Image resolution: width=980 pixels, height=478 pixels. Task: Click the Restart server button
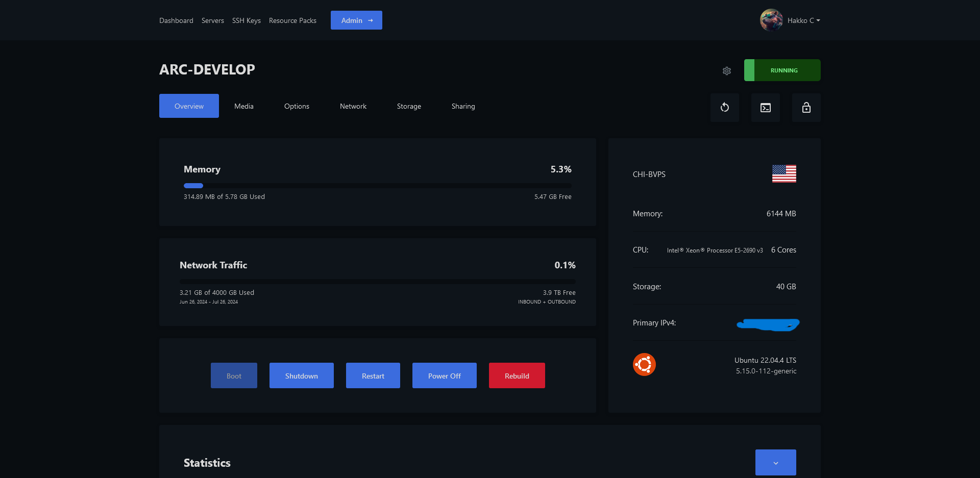[373, 376]
